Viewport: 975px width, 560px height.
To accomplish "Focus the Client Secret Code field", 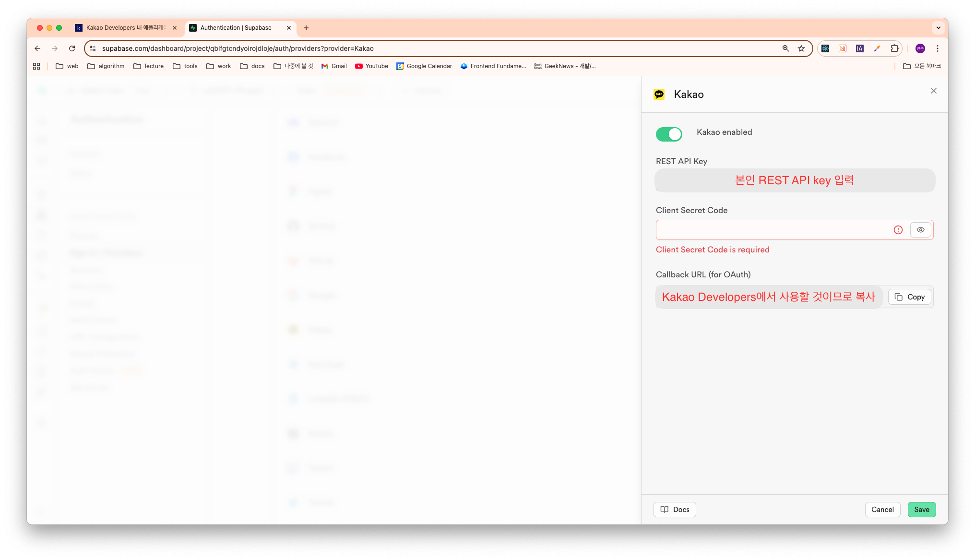I will (x=773, y=230).
